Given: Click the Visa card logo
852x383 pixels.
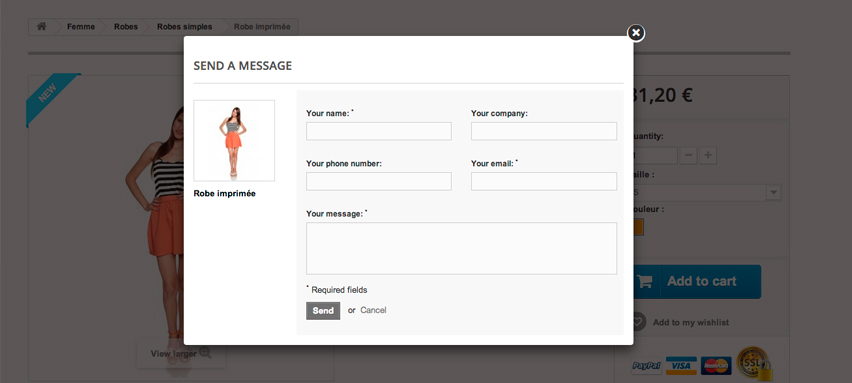Looking at the screenshot, I should 681,366.
